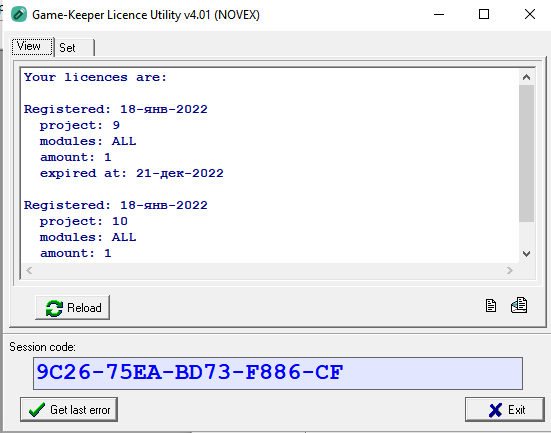Click the Game-Keeper app icon in title bar
This screenshot has width=551, height=433.
19,14
